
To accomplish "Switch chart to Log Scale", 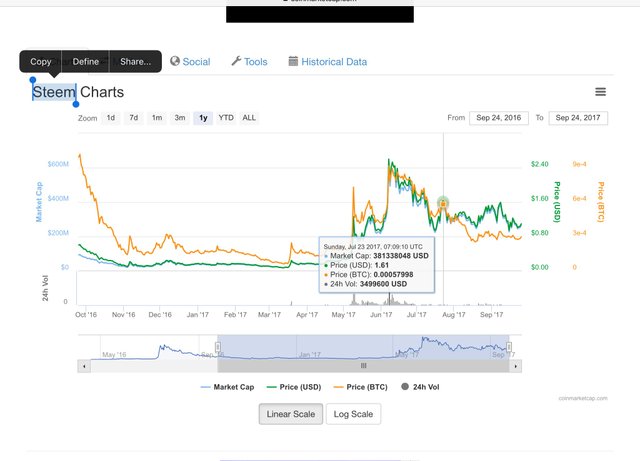I will [353, 414].
